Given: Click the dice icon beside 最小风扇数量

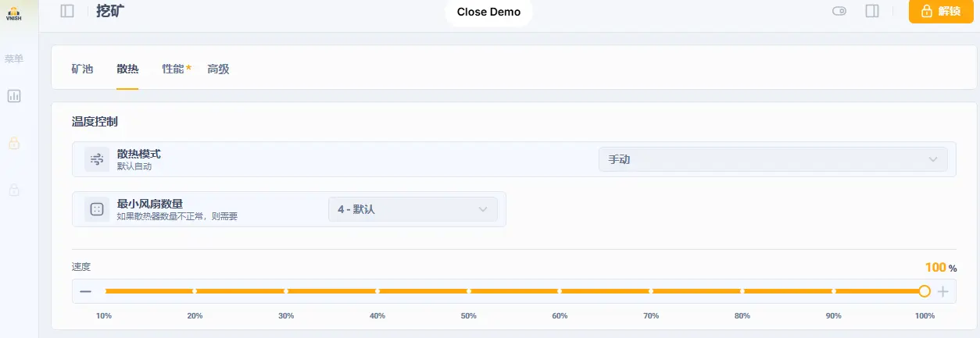Looking at the screenshot, I should (97, 209).
